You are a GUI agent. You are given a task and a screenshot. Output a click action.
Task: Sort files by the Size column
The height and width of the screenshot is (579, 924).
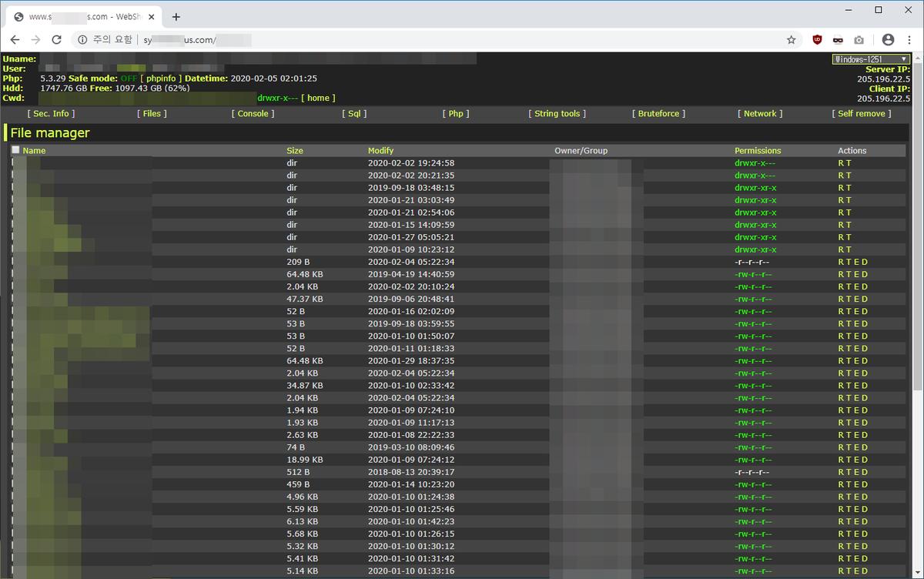[295, 151]
